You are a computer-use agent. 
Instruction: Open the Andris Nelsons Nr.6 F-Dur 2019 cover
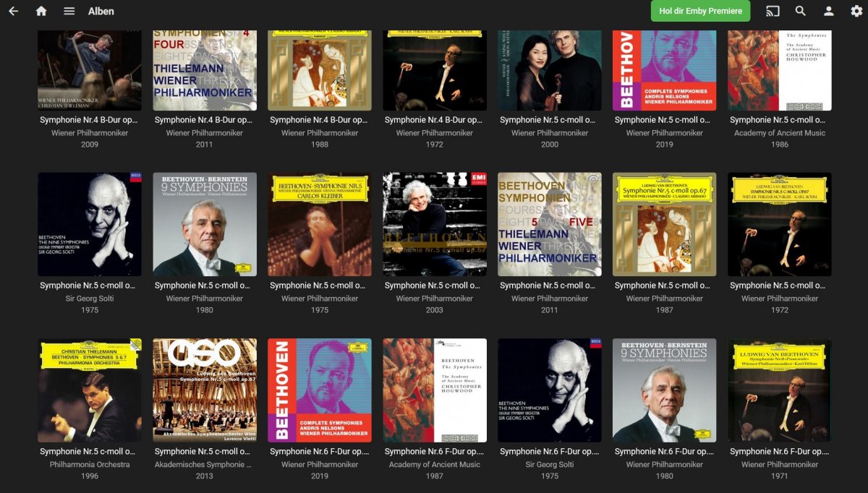point(320,390)
